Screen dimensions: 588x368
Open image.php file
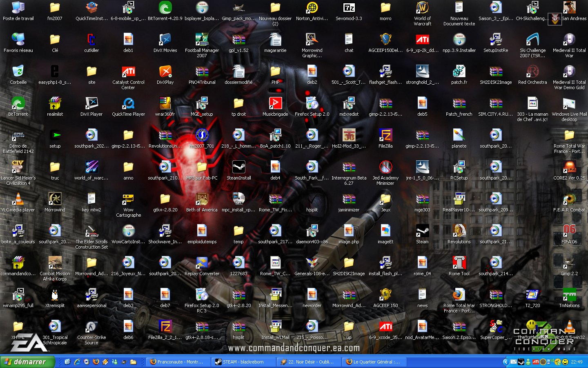[x=349, y=234]
